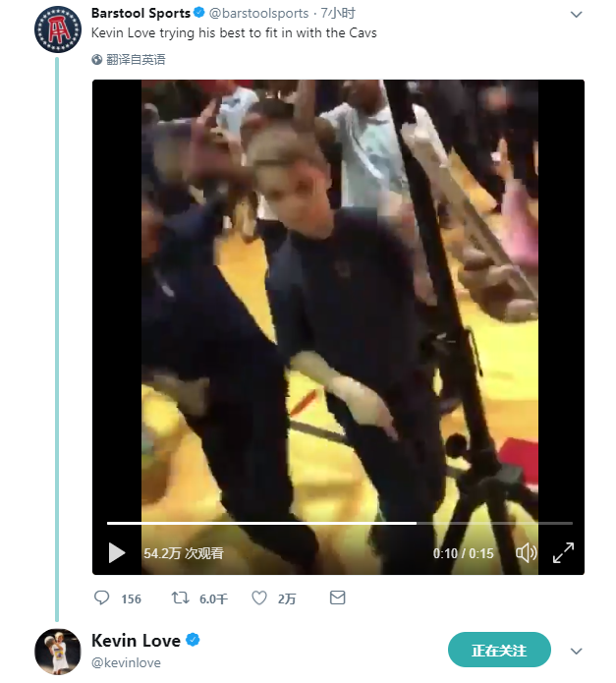
Task: Enter fullscreen mode for the video
Action: tap(563, 553)
